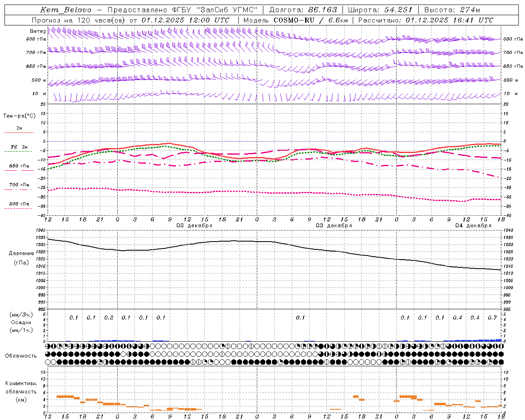Screen dimensions: 525x420
Task: Click the (мм/3ч.) precipitation unit label
Action: click(x=21, y=315)
